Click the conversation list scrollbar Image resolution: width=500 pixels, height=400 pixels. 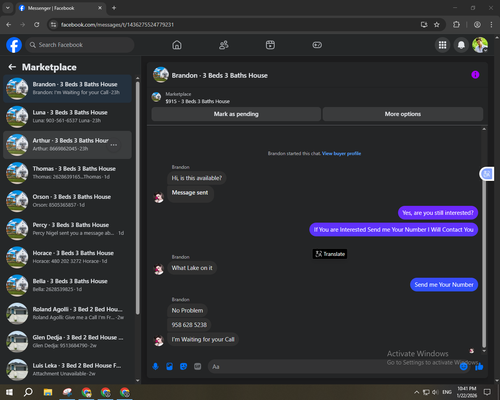138,197
